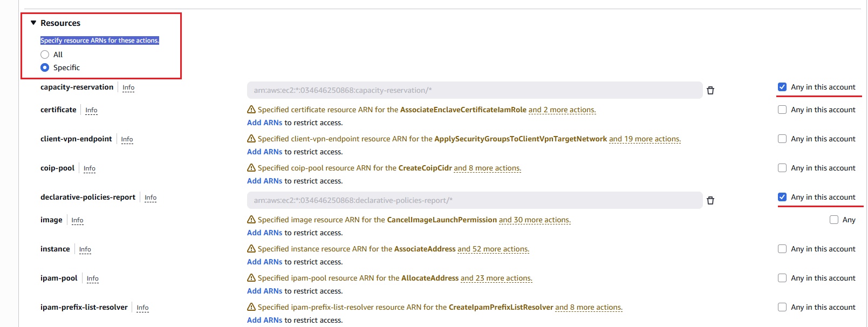Expand 'and 2 more actions' for certificate
The height and width of the screenshot is (327, 868).
pos(562,110)
